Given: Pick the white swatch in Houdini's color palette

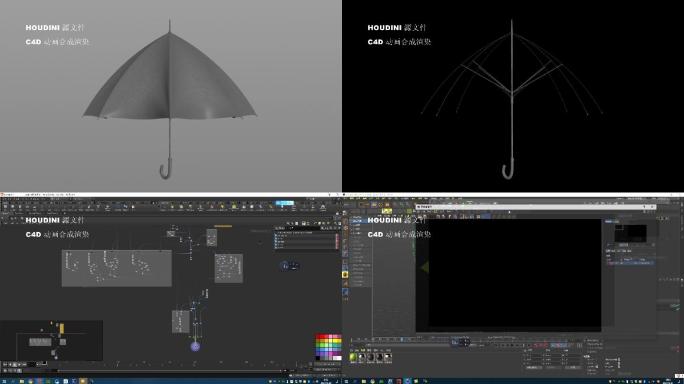Looking at the screenshot, I should tap(337, 358).
